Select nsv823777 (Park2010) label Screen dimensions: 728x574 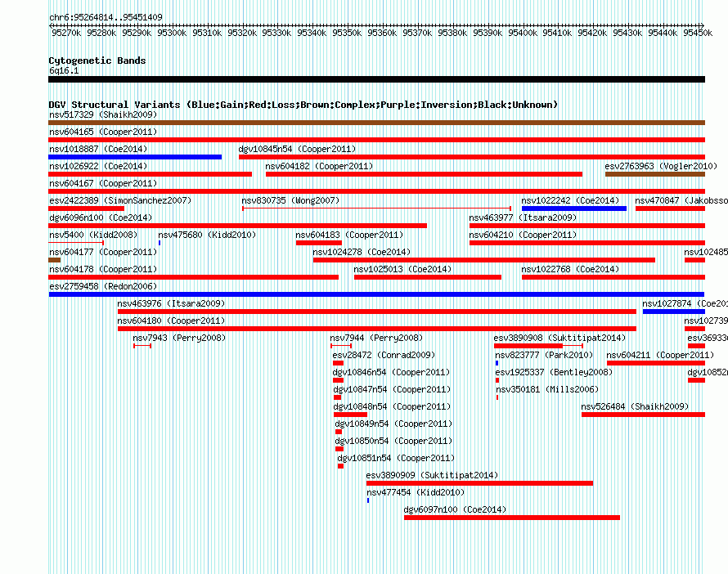click(x=544, y=355)
